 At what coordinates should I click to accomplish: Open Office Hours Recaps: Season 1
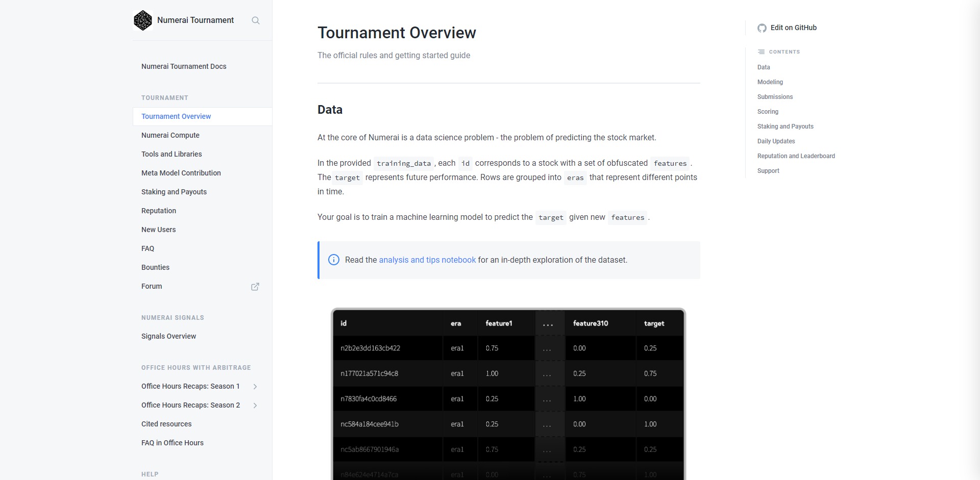point(190,386)
